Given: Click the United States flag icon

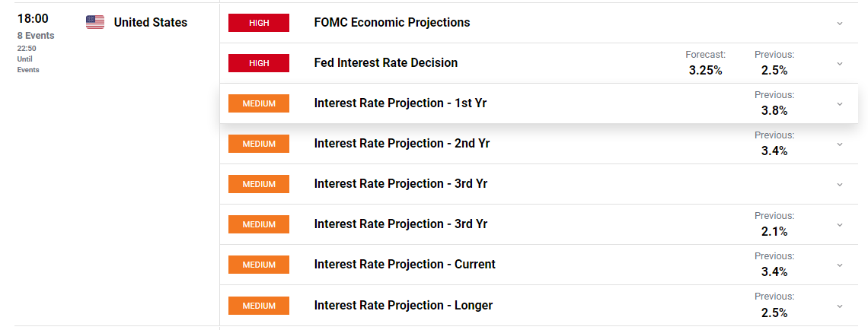Looking at the screenshot, I should pyautogui.click(x=95, y=22).
